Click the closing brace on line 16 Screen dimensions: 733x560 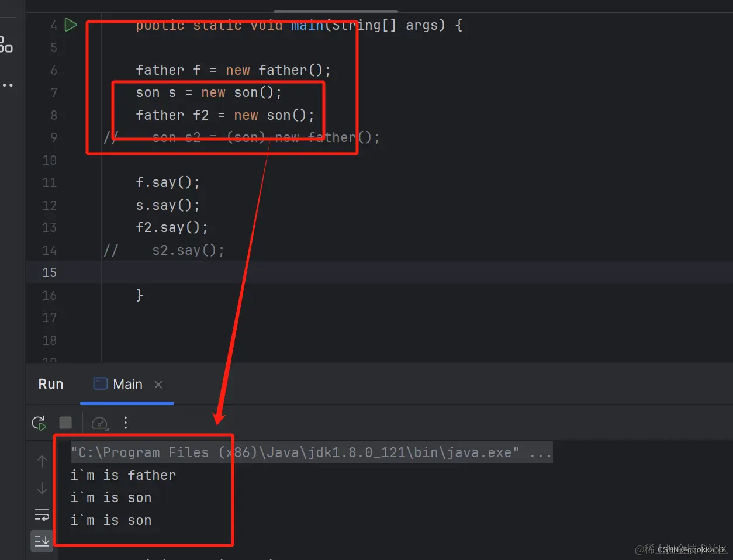click(140, 295)
